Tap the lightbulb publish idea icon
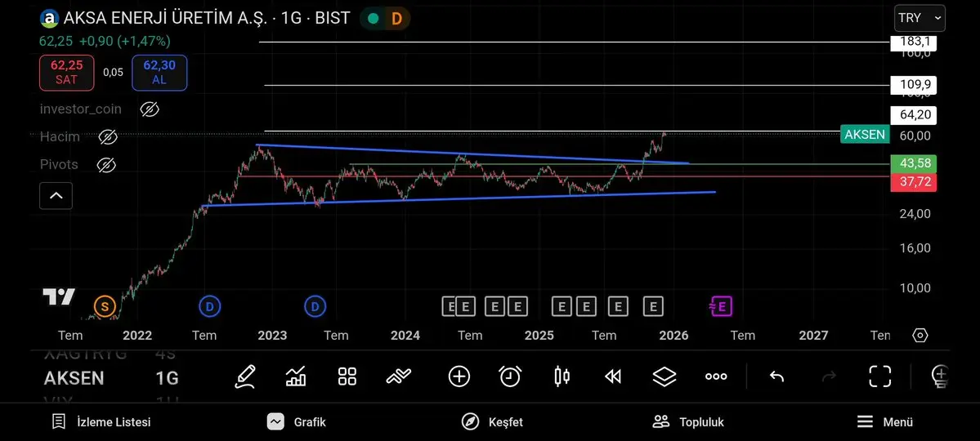Image resolution: width=980 pixels, height=441 pixels. [940, 376]
